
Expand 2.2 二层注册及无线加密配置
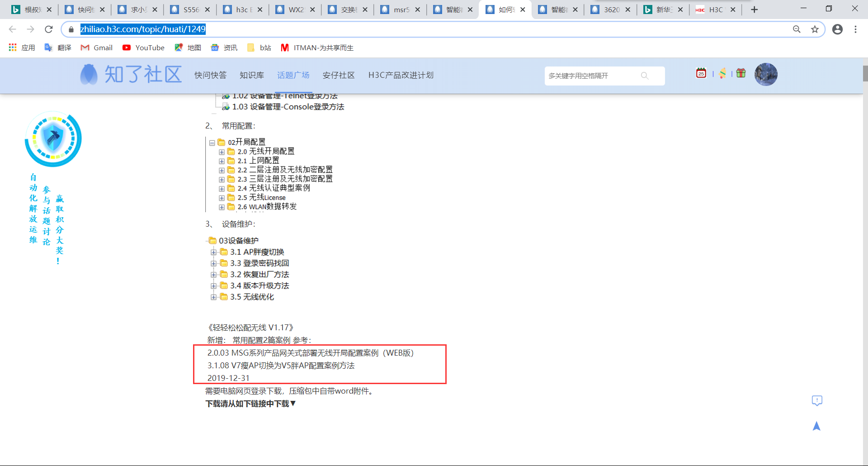(222, 171)
